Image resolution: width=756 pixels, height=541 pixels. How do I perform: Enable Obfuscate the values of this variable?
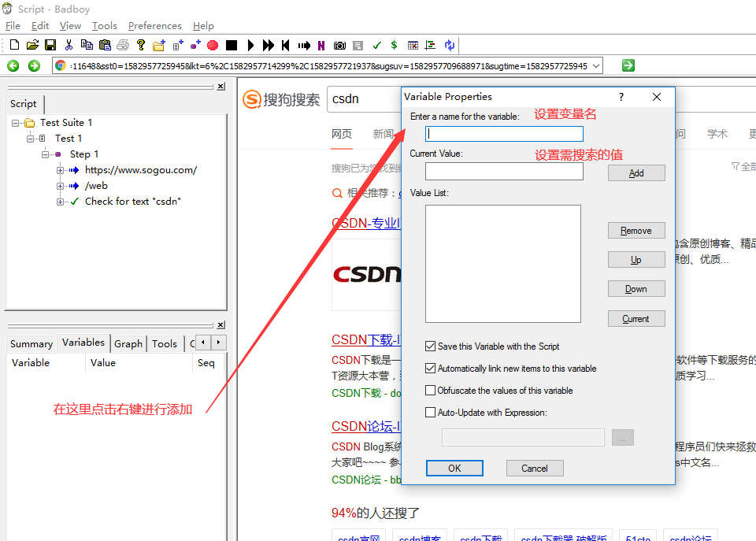[x=430, y=390]
